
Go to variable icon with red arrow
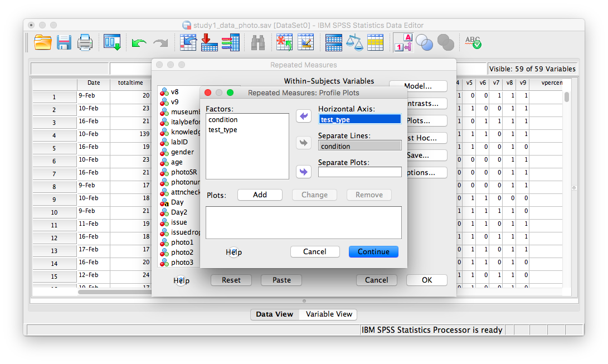pyautogui.click(x=209, y=42)
